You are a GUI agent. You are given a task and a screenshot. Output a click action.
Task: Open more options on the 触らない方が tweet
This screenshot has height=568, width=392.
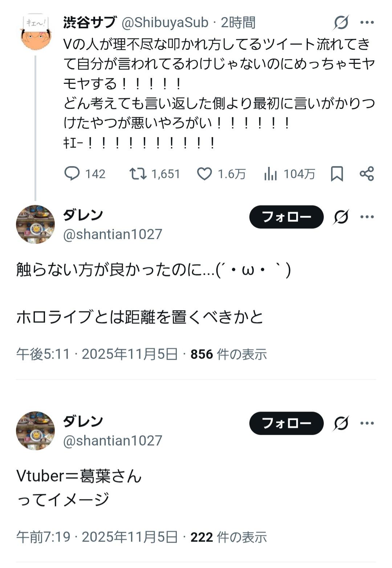(367, 217)
